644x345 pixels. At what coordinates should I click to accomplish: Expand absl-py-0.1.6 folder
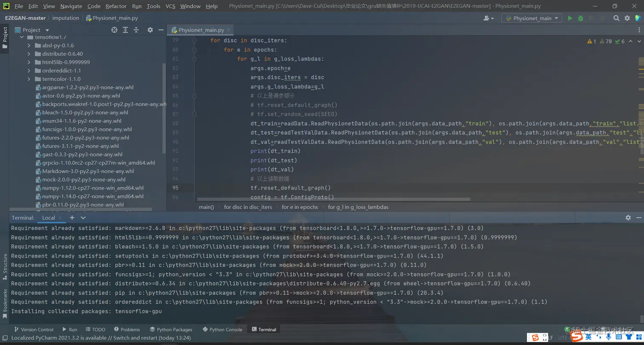pos(29,46)
